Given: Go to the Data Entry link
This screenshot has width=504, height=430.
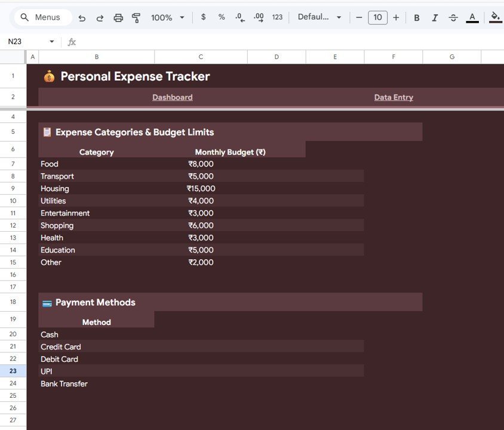Looking at the screenshot, I should click(x=394, y=97).
